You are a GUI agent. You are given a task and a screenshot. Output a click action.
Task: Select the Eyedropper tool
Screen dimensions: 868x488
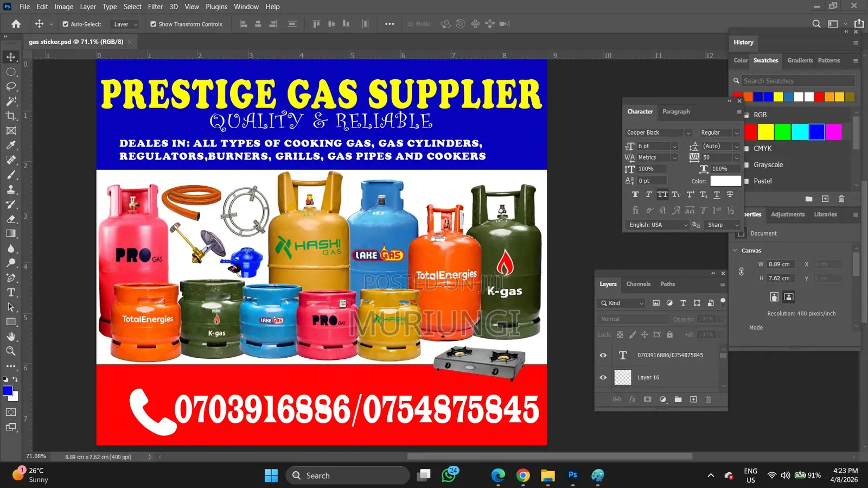coord(11,145)
